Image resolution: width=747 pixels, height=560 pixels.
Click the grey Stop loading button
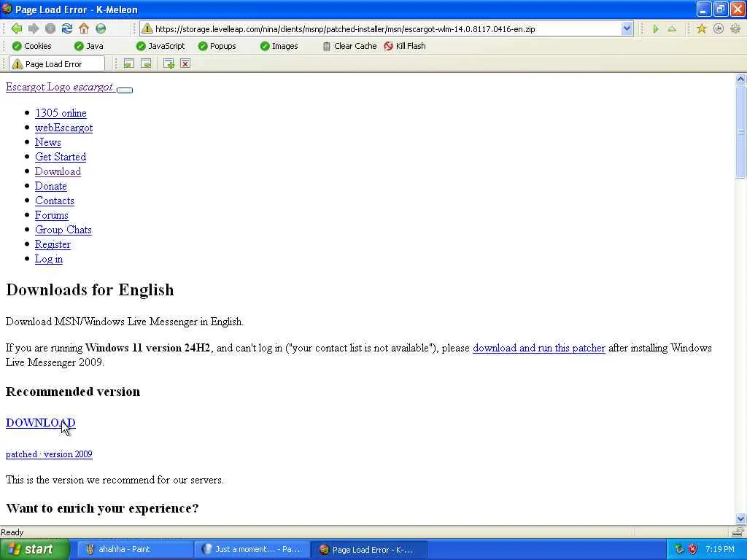tap(50, 29)
